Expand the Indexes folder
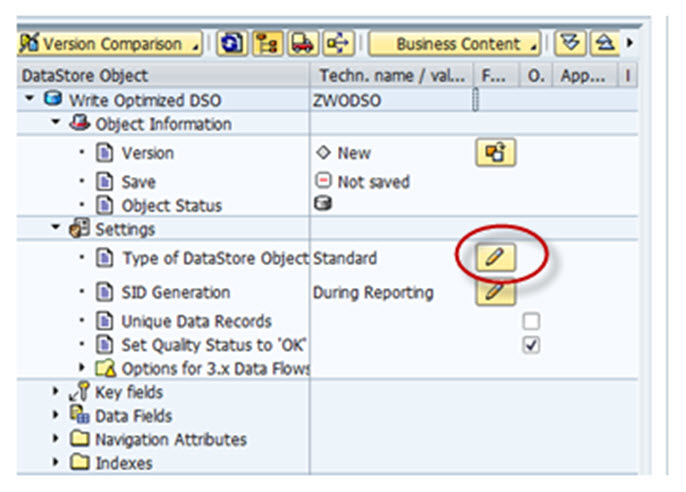 click(56, 463)
